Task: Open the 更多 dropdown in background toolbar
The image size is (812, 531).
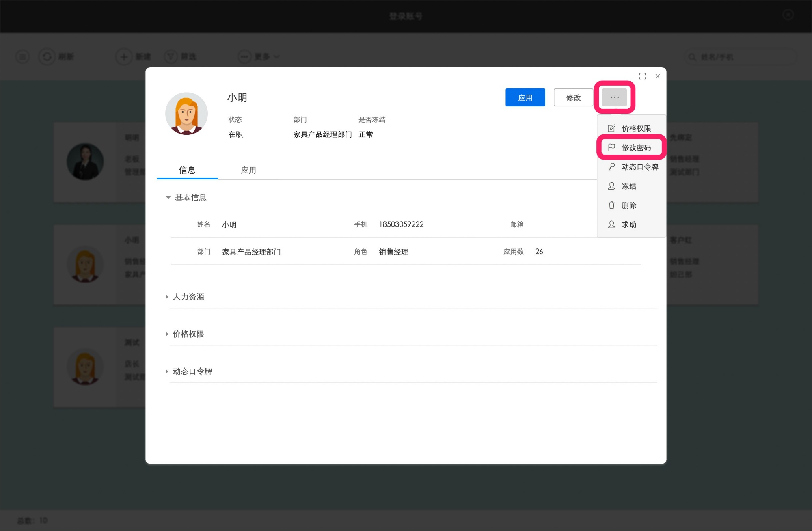Action: pos(259,56)
